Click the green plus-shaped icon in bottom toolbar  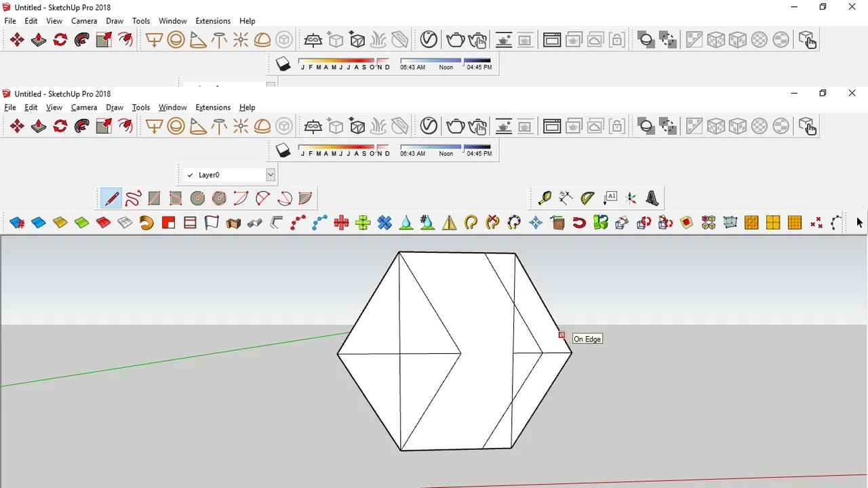(363, 222)
